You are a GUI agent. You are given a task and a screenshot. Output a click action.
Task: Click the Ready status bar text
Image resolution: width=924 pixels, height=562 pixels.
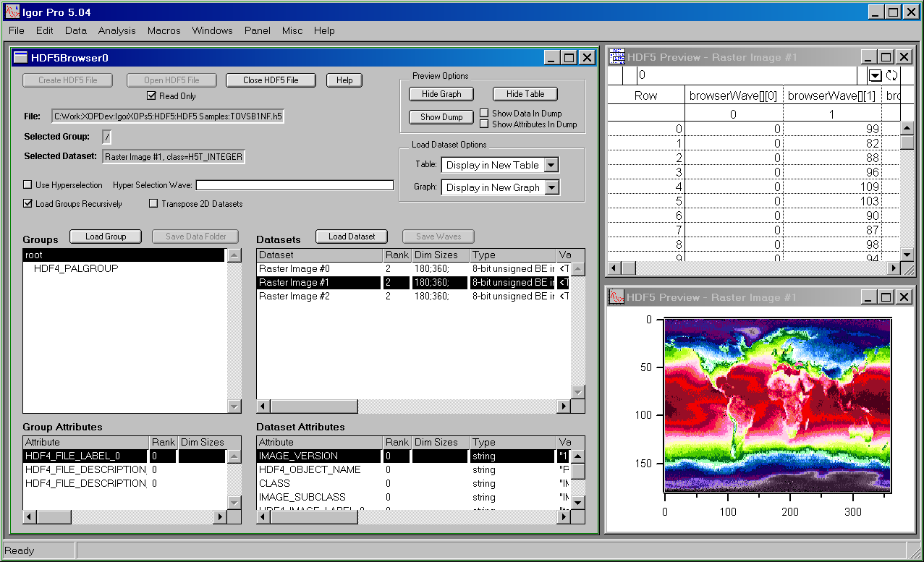[20, 550]
